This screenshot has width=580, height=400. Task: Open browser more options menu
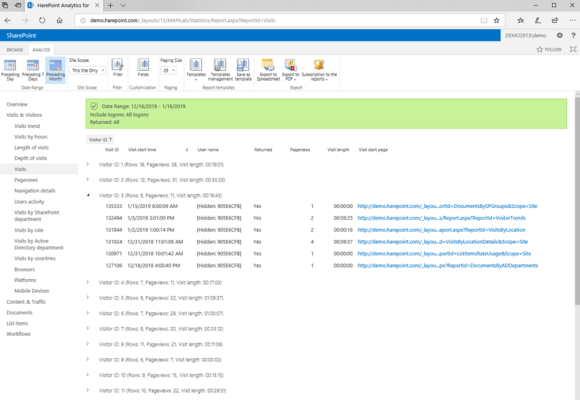(x=572, y=20)
